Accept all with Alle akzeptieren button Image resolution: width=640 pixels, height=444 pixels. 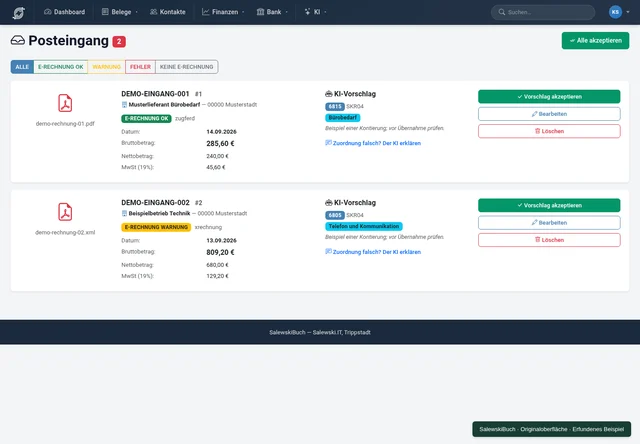click(x=596, y=40)
